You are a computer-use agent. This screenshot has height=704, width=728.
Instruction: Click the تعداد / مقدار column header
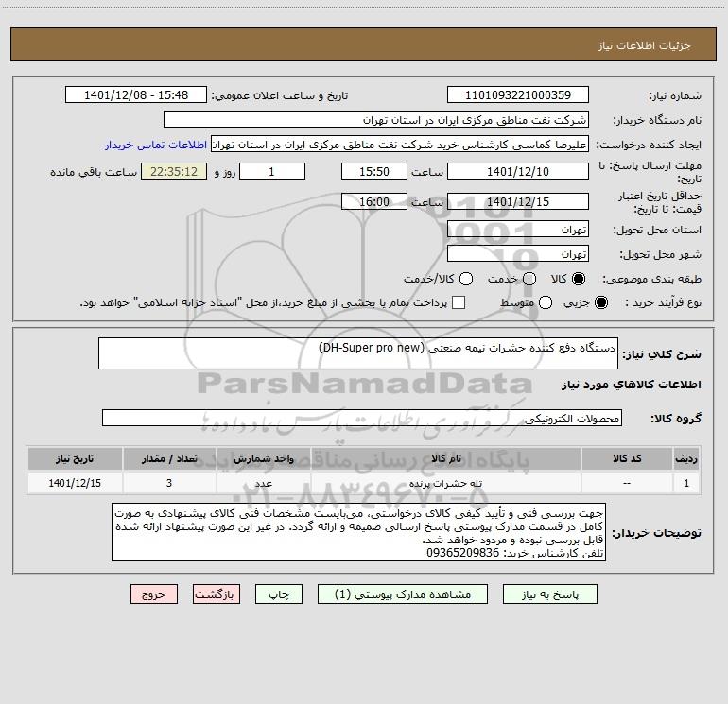tap(169, 458)
